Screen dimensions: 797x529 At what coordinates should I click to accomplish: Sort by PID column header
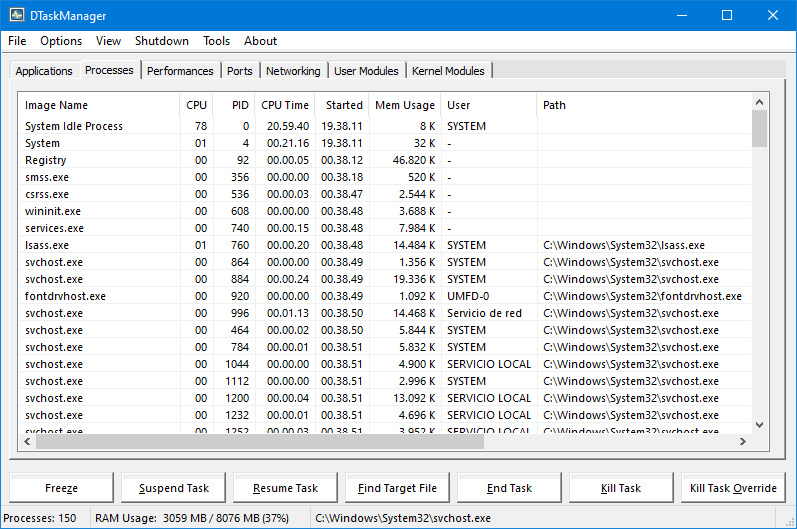tap(234, 105)
